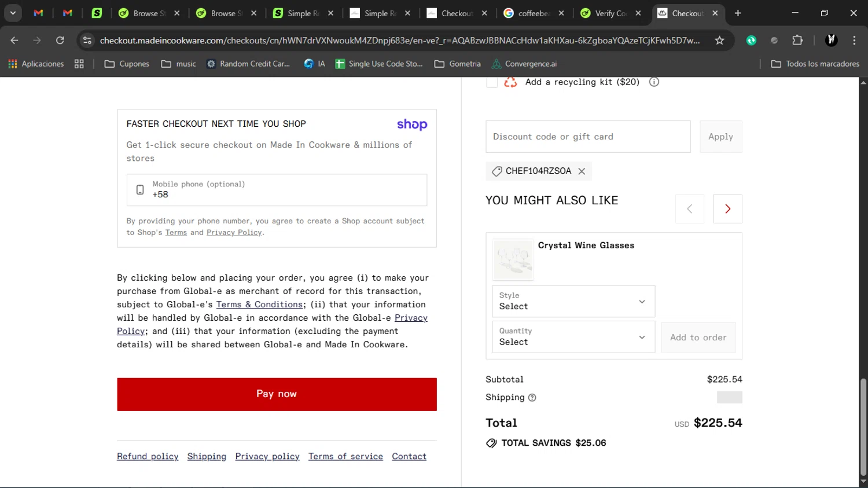Switch to the coffeebe Google tab
Image resolution: width=868 pixels, height=488 pixels.
coord(534,13)
